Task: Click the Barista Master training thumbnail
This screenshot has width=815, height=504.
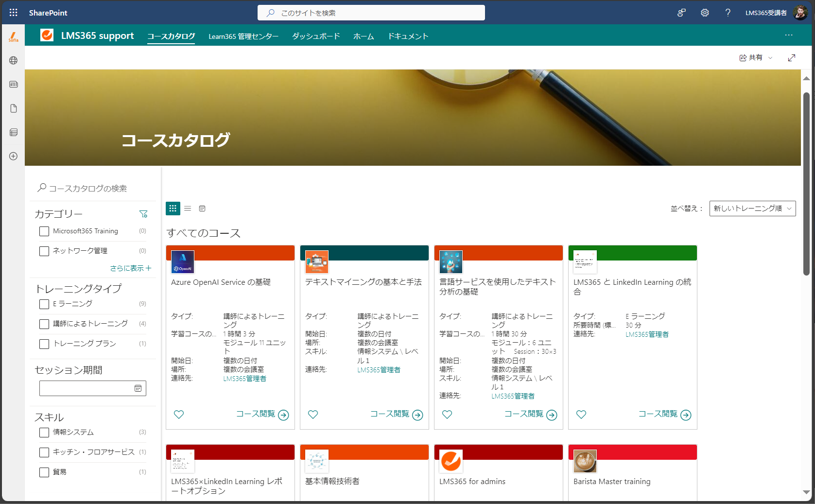Action: point(585,461)
